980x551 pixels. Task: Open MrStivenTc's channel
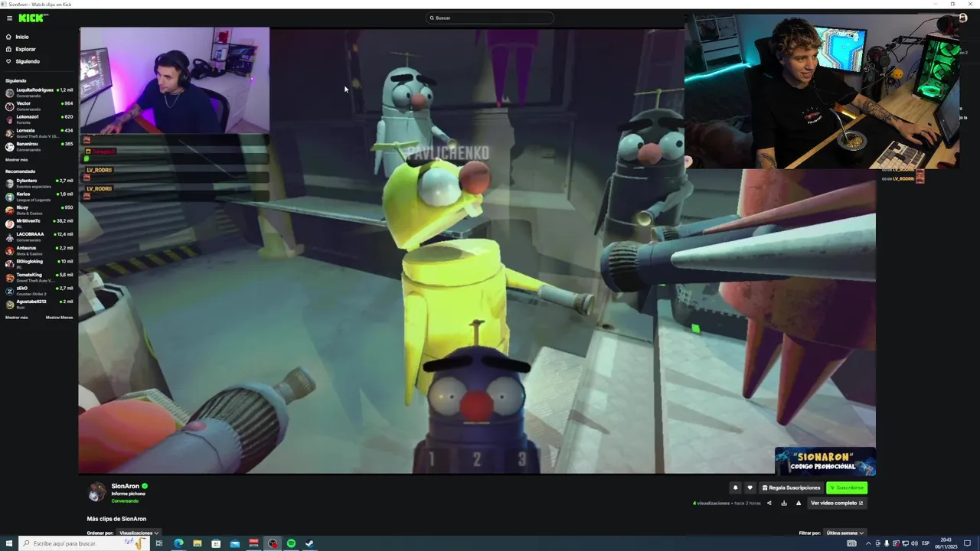(39, 223)
